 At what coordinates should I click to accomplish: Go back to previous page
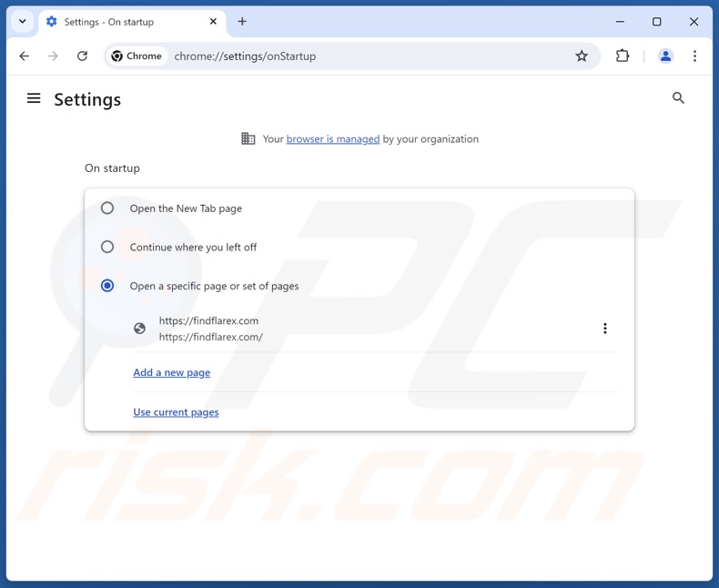25,56
